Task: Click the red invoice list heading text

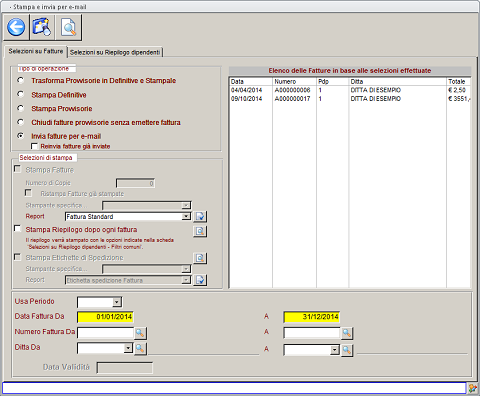Action: [350, 71]
